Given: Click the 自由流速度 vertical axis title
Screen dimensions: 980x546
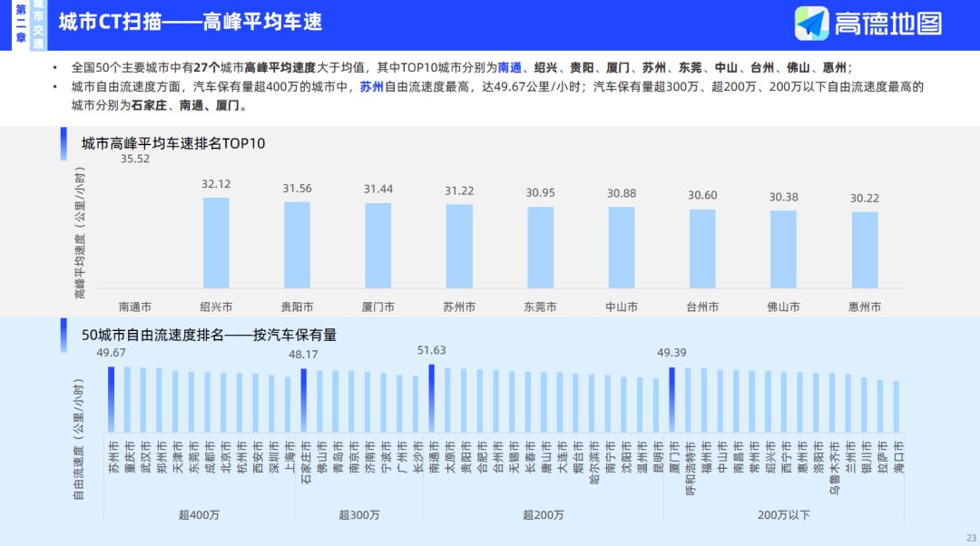Looking at the screenshot, I should coord(78,439).
